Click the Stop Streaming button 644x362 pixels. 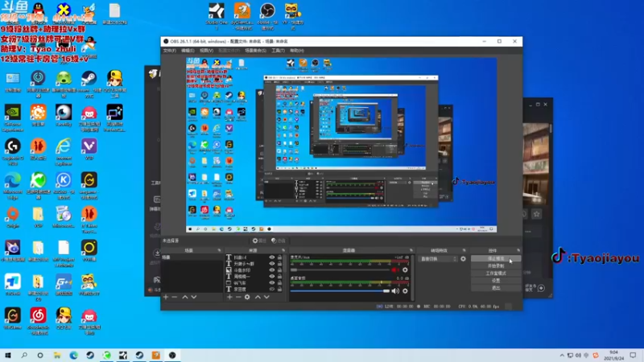point(496,258)
